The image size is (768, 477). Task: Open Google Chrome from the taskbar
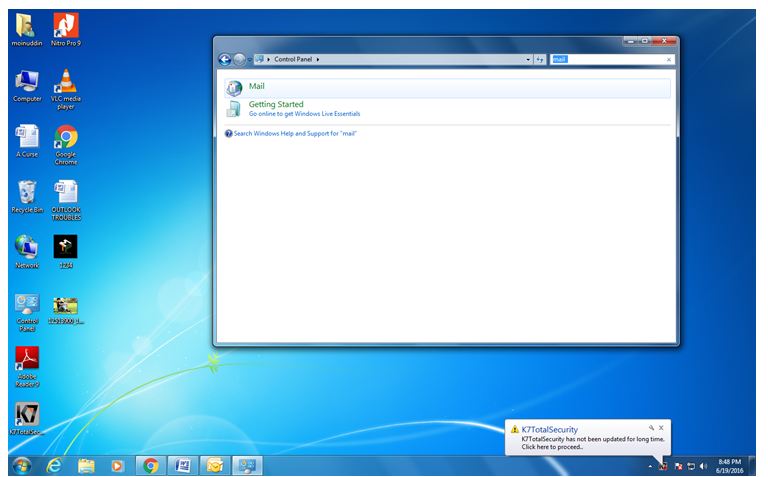click(150, 465)
